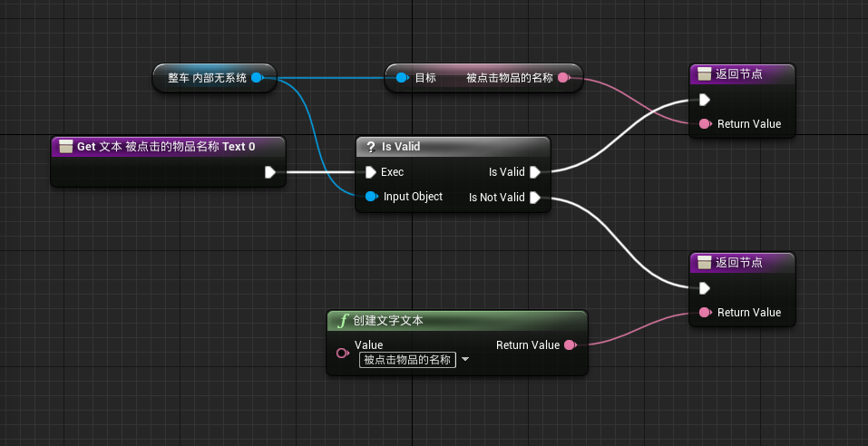Image resolution: width=868 pixels, height=446 pixels.
Task: Click the question mark icon on Is Valid
Action: 372,147
